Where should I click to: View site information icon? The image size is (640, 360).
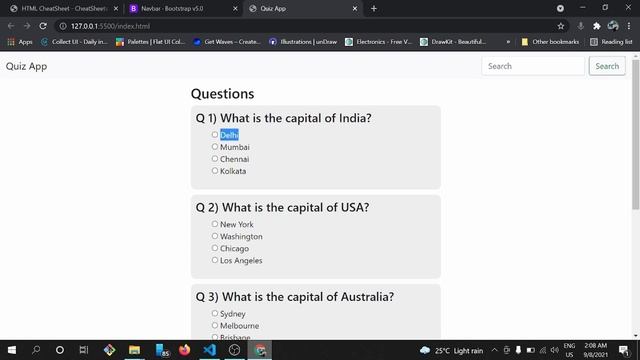[x=63, y=26]
